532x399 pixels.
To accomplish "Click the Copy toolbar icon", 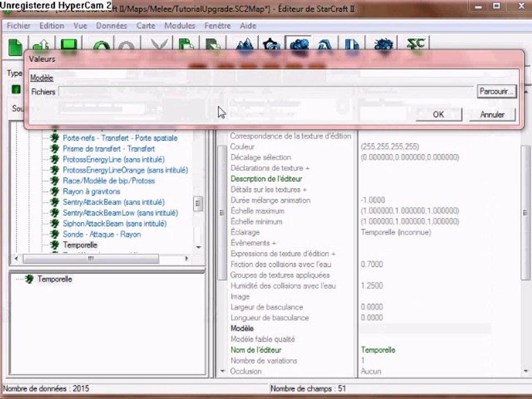I will coord(186,46).
